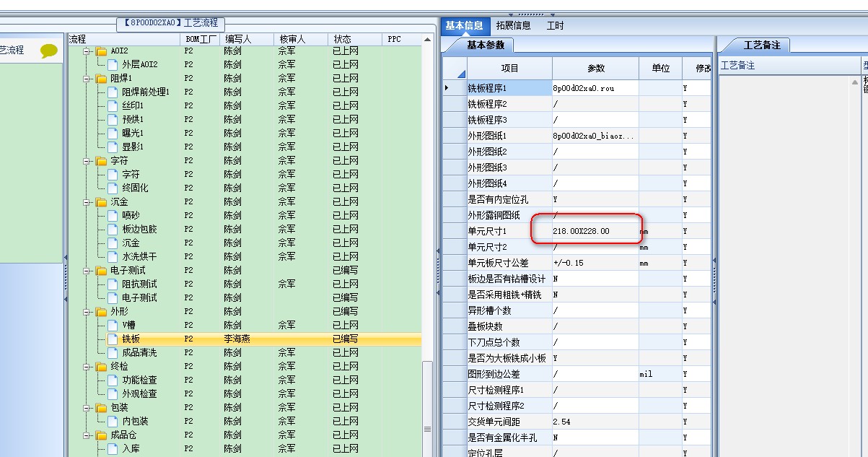Click folder icon of 阻焊1 node

pyautogui.click(x=101, y=79)
